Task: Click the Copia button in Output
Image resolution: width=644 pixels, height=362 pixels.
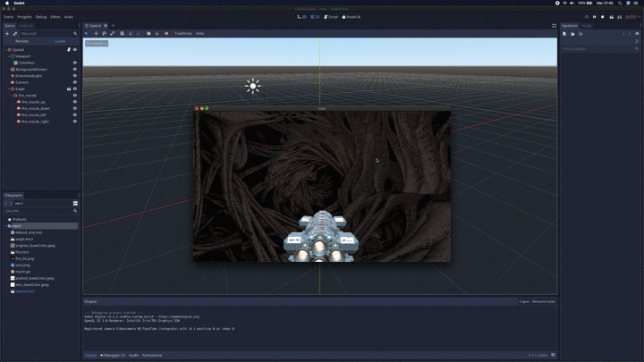Action: point(523,301)
